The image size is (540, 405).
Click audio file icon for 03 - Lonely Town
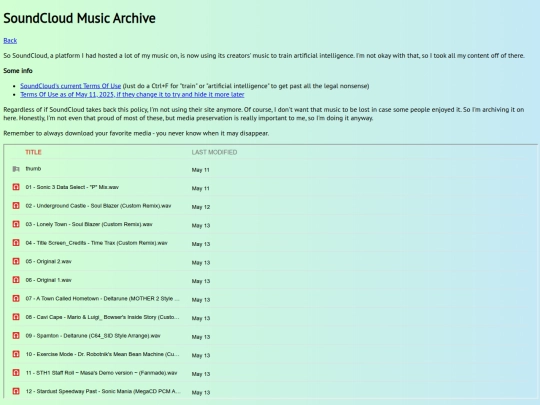pos(16,224)
